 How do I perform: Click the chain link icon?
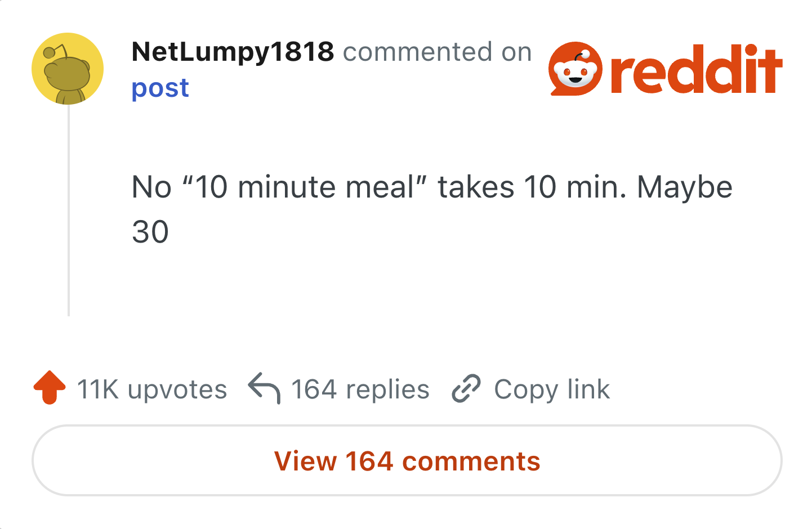click(x=466, y=388)
